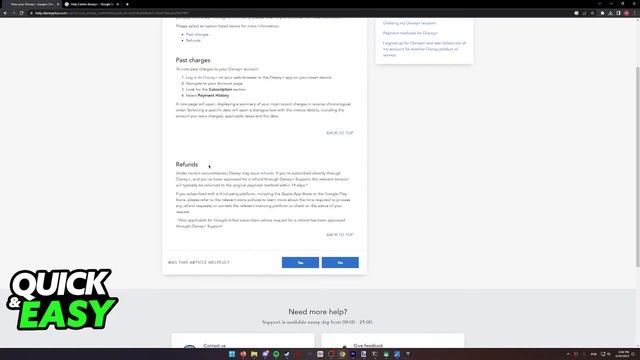Bookmark this page with the star icon
Viewport: 640px width, 360px height.
592,13
